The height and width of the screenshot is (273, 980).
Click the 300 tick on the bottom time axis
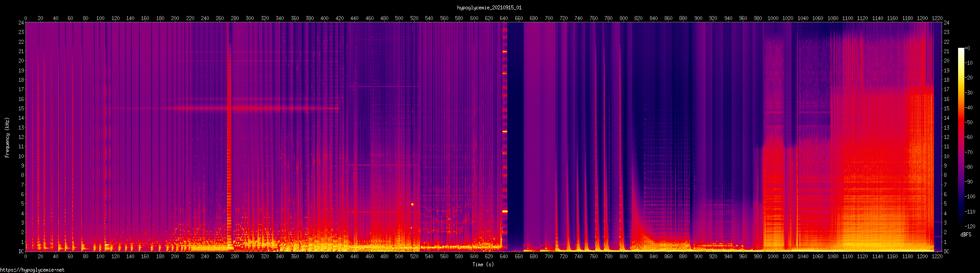[x=250, y=256]
